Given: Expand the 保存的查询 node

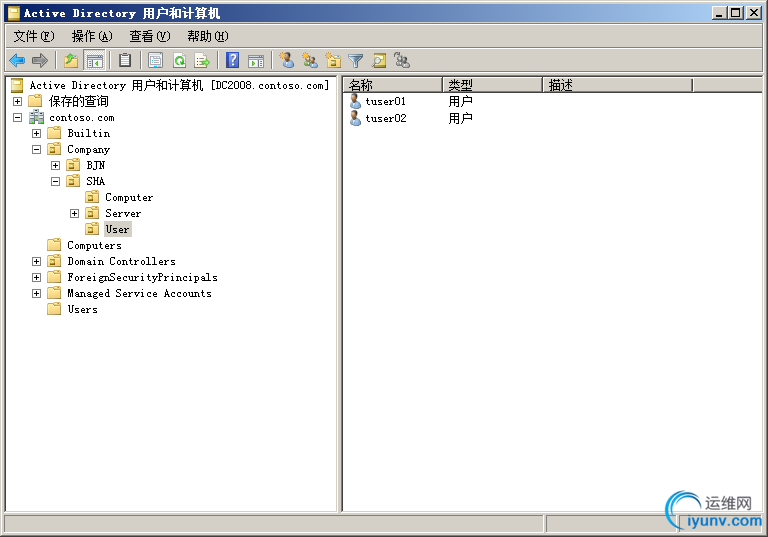Looking at the screenshot, I should (17, 101).
